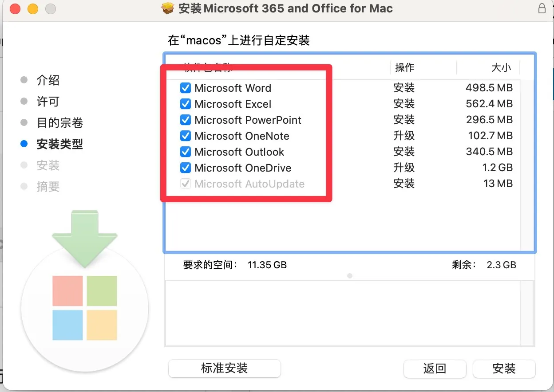Click the Microsoft OneNote label
Image resolution: width=554 pixels, height=392 pixels.
(242, 136)
